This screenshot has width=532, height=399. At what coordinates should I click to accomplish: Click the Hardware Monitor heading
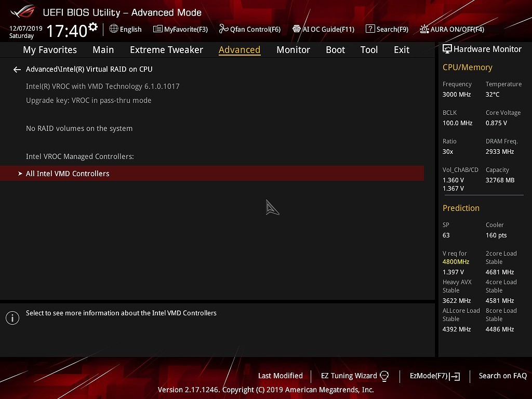pos(487,49)
